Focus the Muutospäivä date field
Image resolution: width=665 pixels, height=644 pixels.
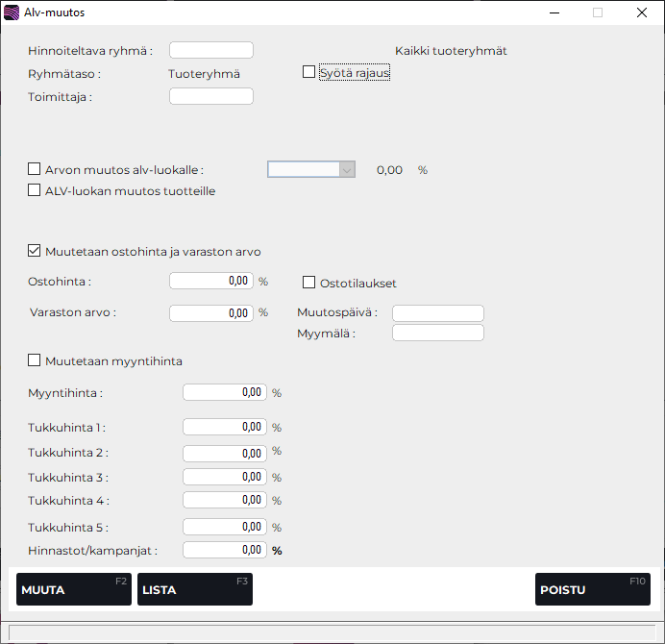(437, 313)
